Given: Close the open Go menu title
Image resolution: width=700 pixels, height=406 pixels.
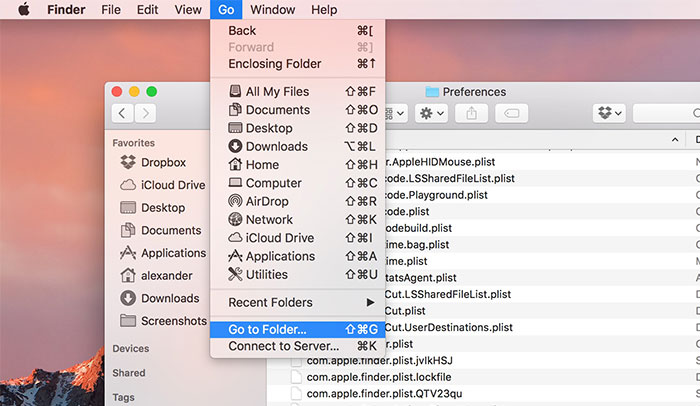Looking at the screenshot, I should coord(226,9).
